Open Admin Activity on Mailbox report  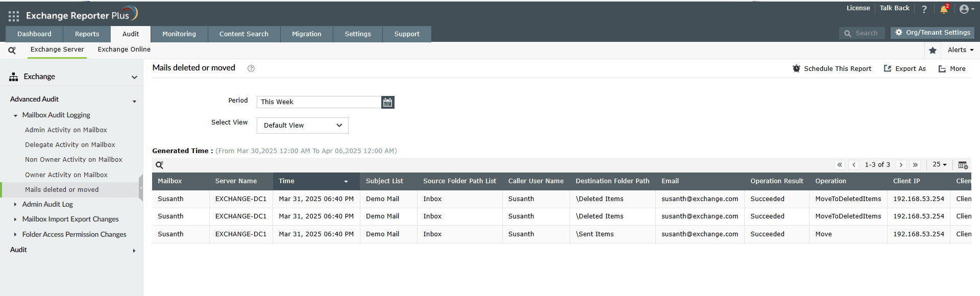click(66, 130)
